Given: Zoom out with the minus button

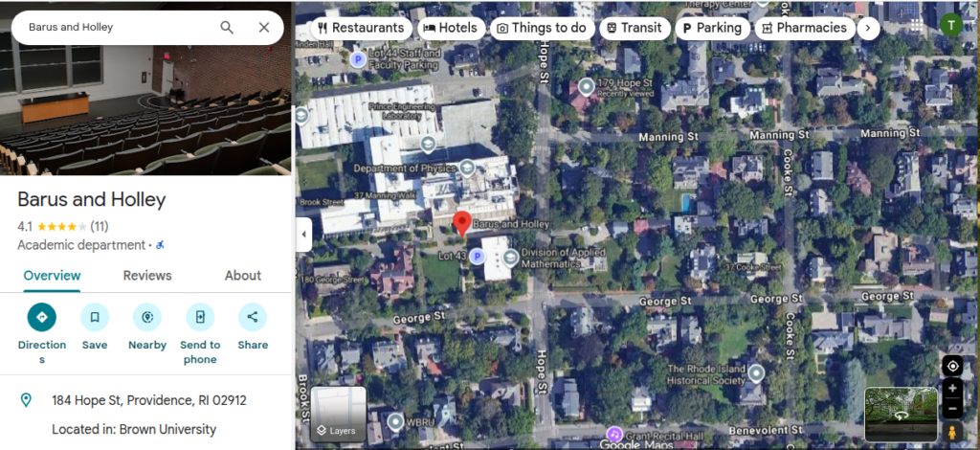Looking at the screenshot, I should click(952, 409).
